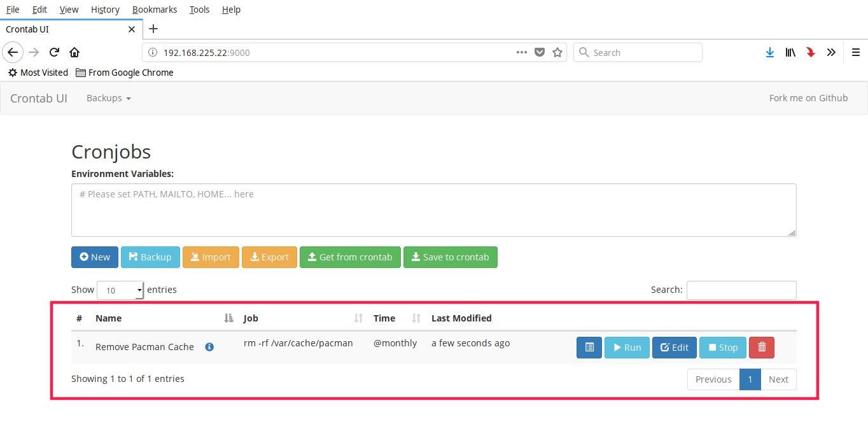Open the Firefox downloads arrow icon
This screenshot has width=868, height=438.
coord(769,52)
